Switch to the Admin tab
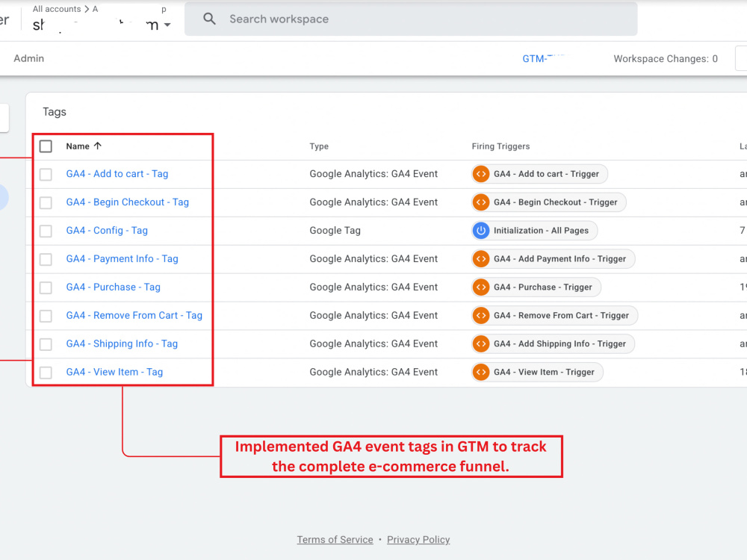Viewport: 747px width, 560px height. [28, 58]
